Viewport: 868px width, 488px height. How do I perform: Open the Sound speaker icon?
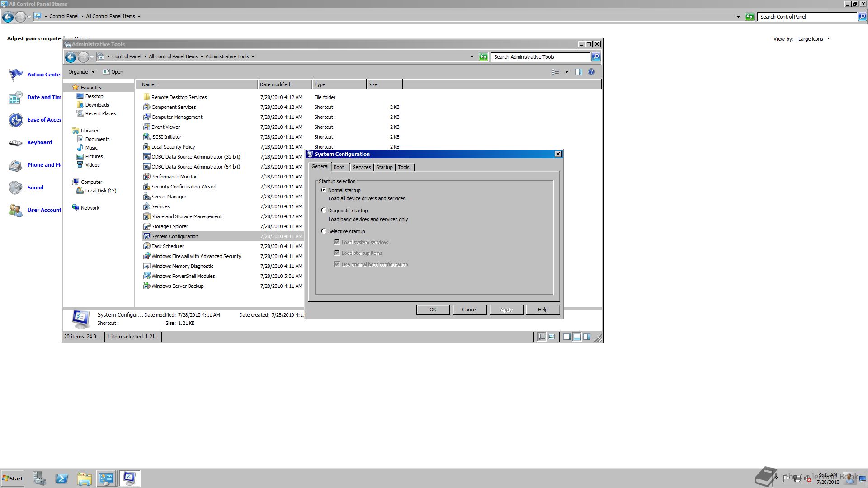(x=16, y=188)
